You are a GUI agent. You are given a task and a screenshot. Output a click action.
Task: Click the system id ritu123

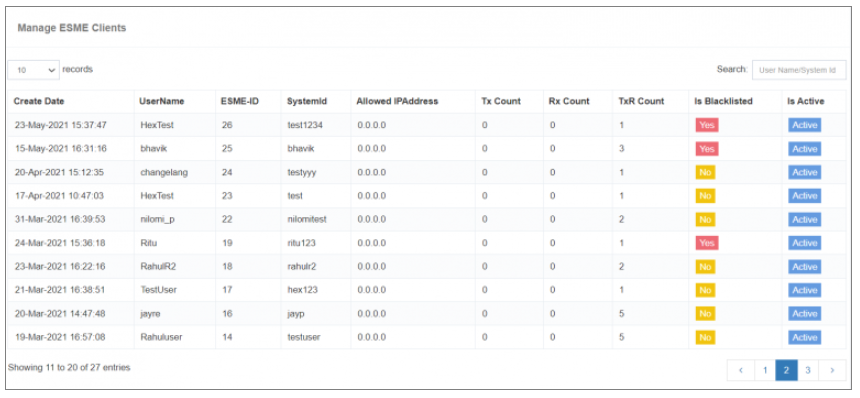(302, 243)
